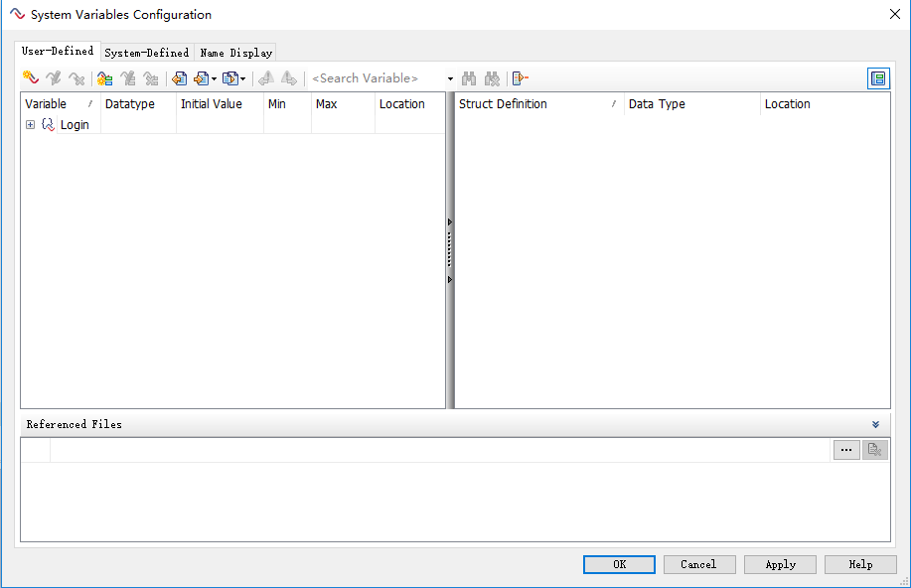The width and height of the screenshot is (911, 588).
Task: Open the Search Variable dropdown arrow
Action: pos(450,79)
